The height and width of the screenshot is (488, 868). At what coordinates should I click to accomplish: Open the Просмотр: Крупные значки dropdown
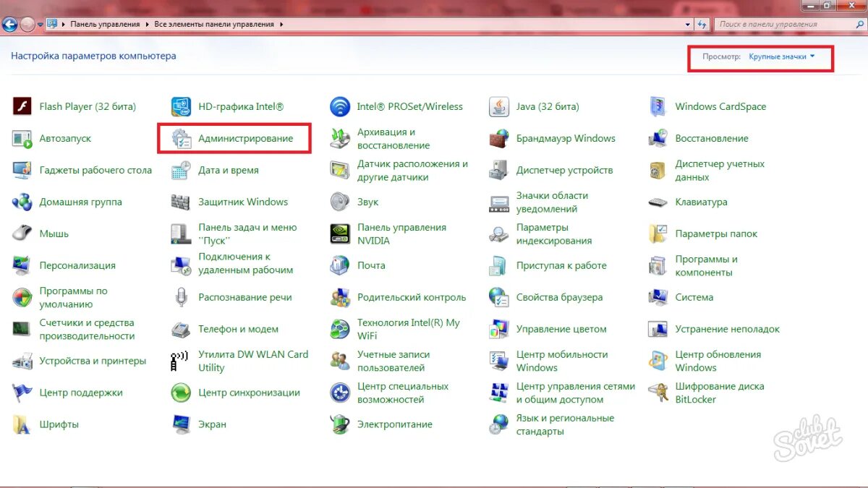(x=782, y=56)
